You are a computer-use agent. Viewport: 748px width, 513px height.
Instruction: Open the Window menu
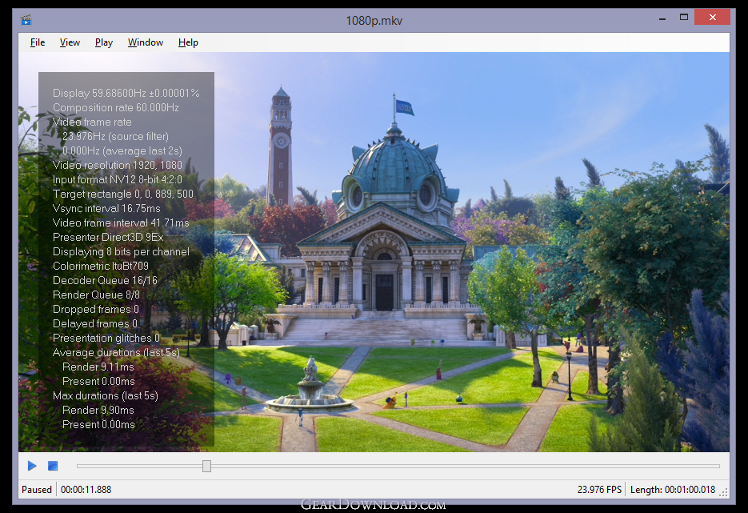(145, 42)
